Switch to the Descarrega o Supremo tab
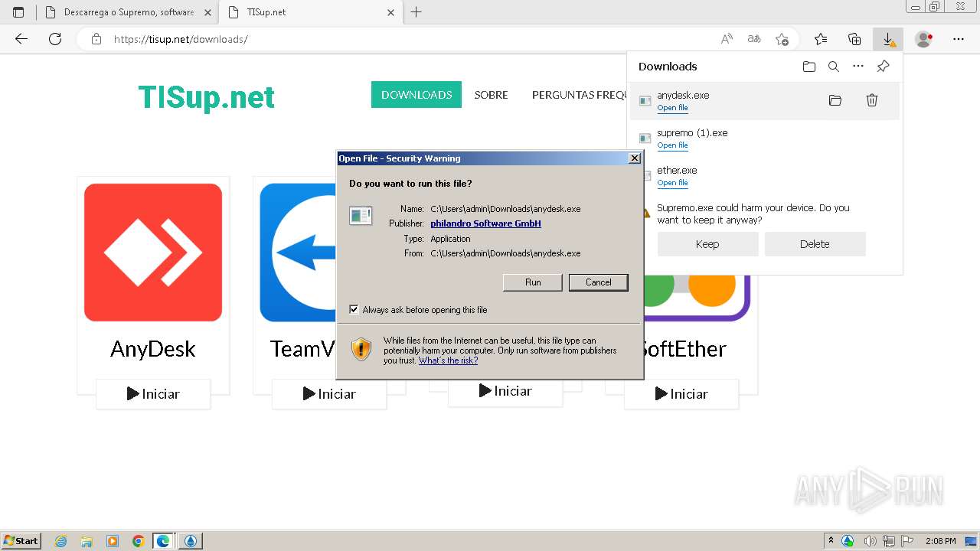Viewport: 980px width, 551px height. click(x=129, y=12)
